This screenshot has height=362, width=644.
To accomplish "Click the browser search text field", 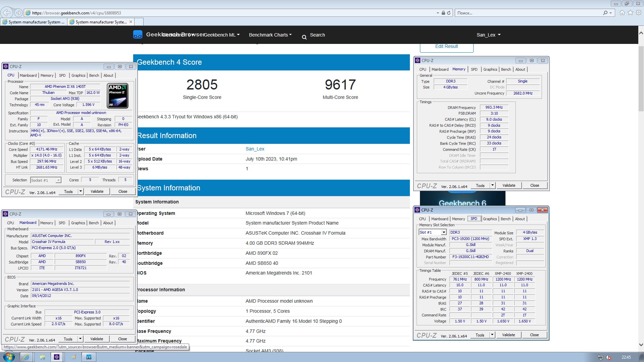I will 528,13.
